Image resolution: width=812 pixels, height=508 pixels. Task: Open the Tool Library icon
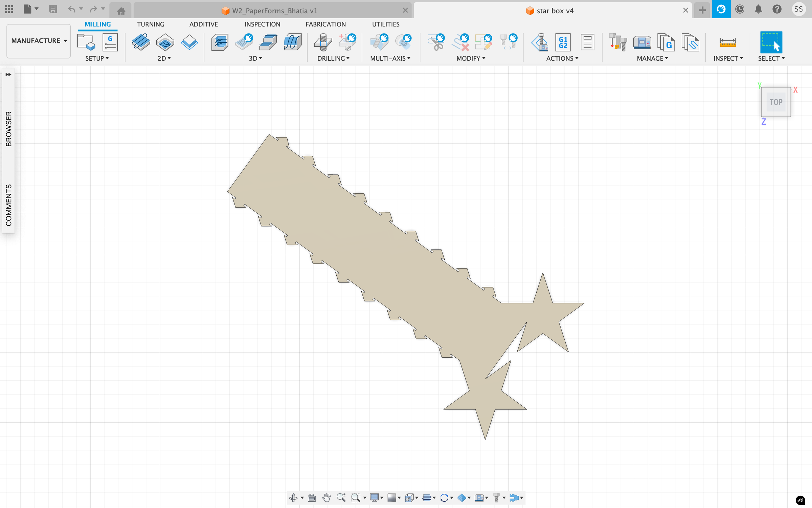click(618, 42)
